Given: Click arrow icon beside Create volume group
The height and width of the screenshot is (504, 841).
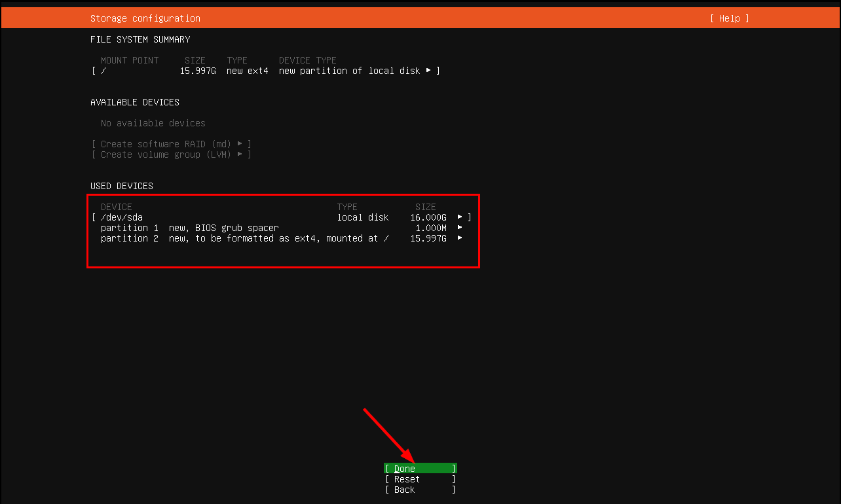Looking at the screenshot, I should [240, 154].
